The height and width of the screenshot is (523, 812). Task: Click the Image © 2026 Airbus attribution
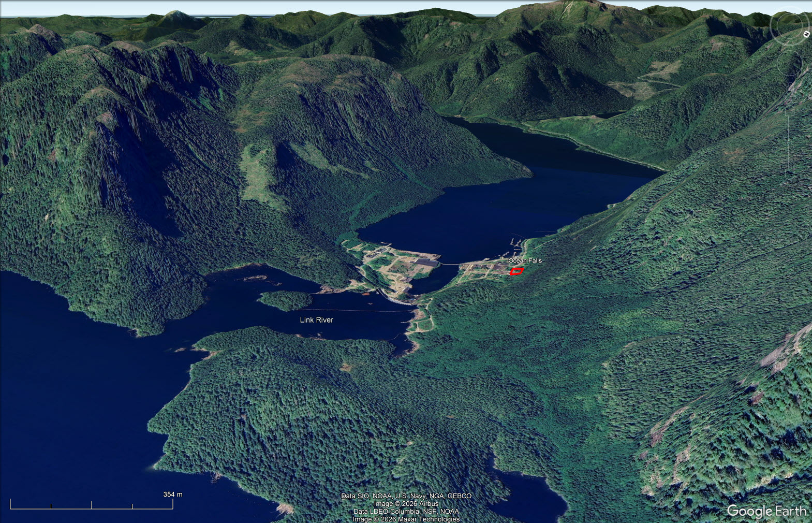[406, 504]
